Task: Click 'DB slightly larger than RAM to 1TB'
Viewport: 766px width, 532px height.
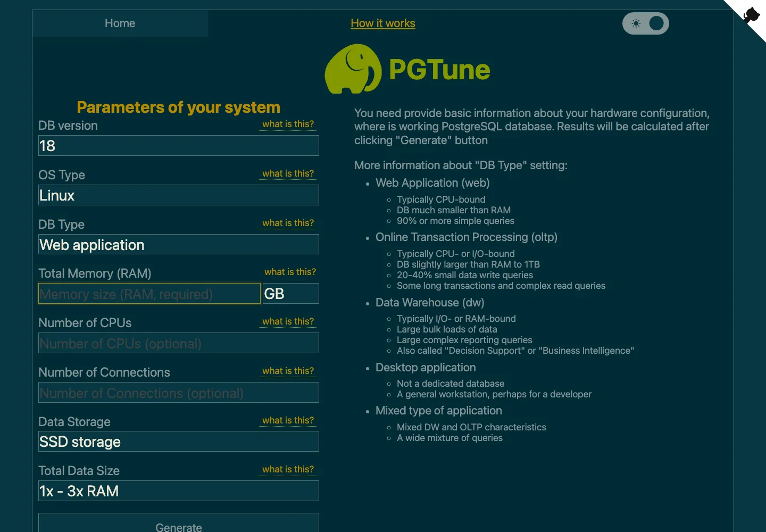Action: (x=468, y=264)
